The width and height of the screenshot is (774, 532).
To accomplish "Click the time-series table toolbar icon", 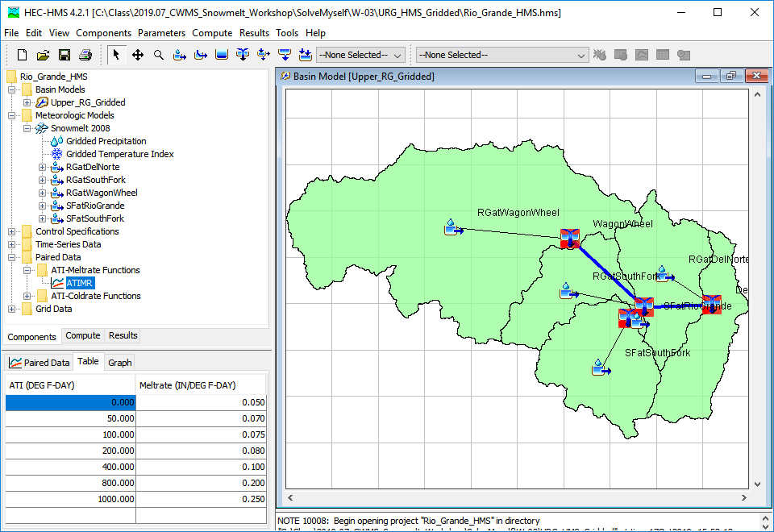I will point(684,55).
